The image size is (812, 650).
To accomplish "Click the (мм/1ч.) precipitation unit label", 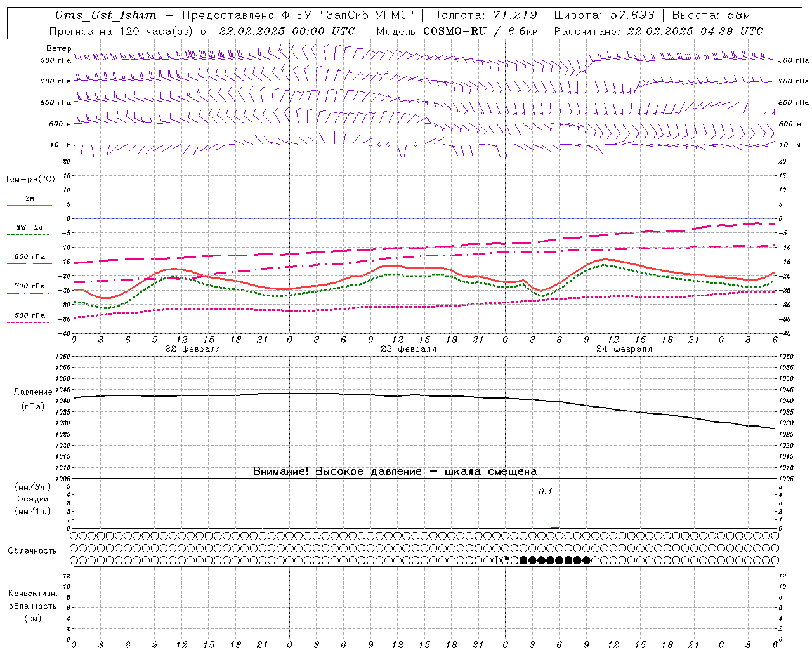I will point(33,511).
